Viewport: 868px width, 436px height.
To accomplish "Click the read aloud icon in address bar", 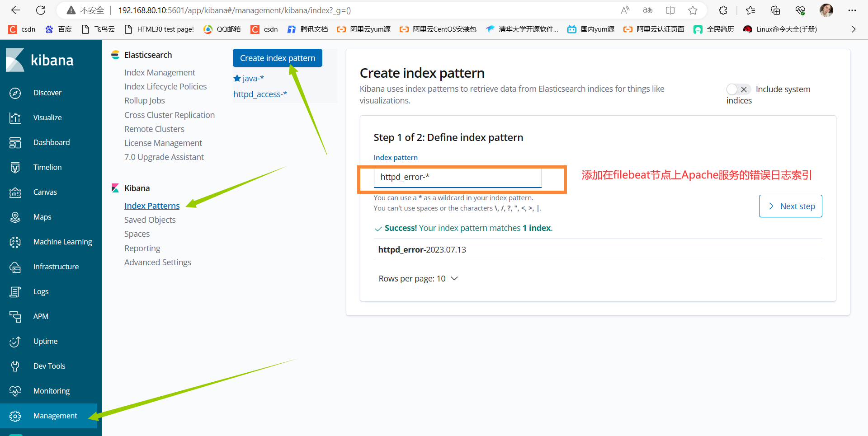I will (625, 10).
